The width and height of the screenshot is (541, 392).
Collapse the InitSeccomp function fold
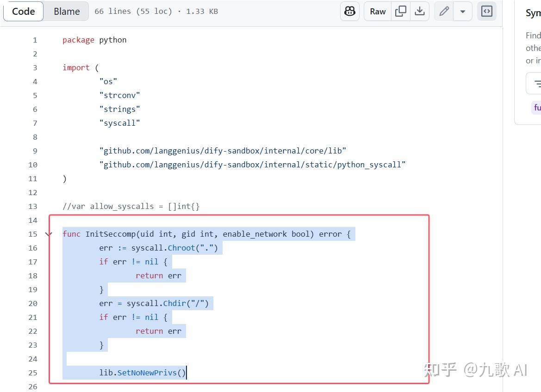tap(49, 234)
